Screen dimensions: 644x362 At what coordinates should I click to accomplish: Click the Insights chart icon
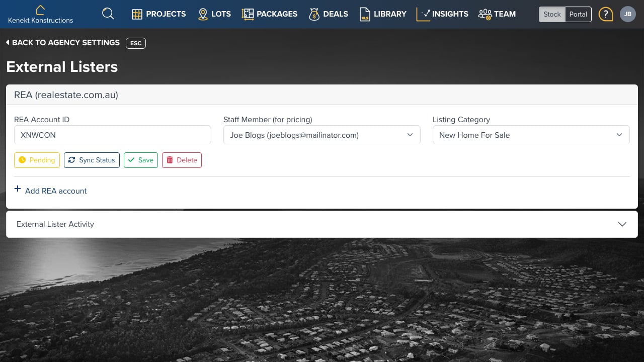click(x=423, y=14)
